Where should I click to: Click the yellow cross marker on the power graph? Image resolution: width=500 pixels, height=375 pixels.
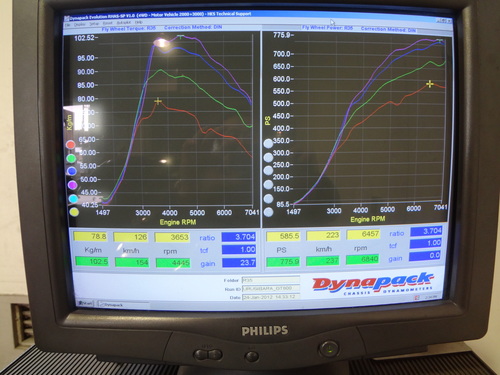pos(430,84)
